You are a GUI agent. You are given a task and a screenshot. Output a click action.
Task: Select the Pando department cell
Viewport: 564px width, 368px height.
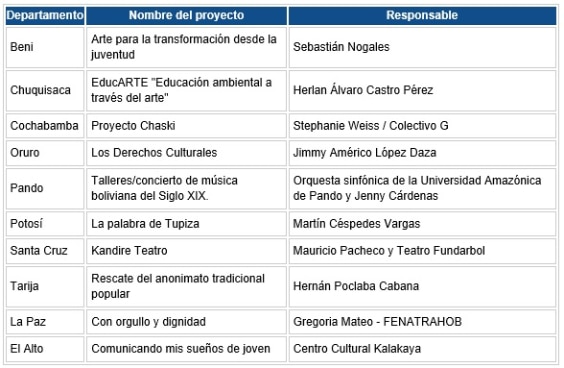pyautogui.click(x=45, y=188)
